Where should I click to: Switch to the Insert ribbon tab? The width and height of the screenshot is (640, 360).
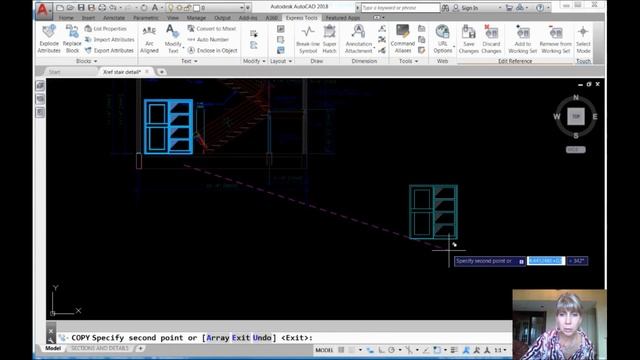tap(88, 18)
